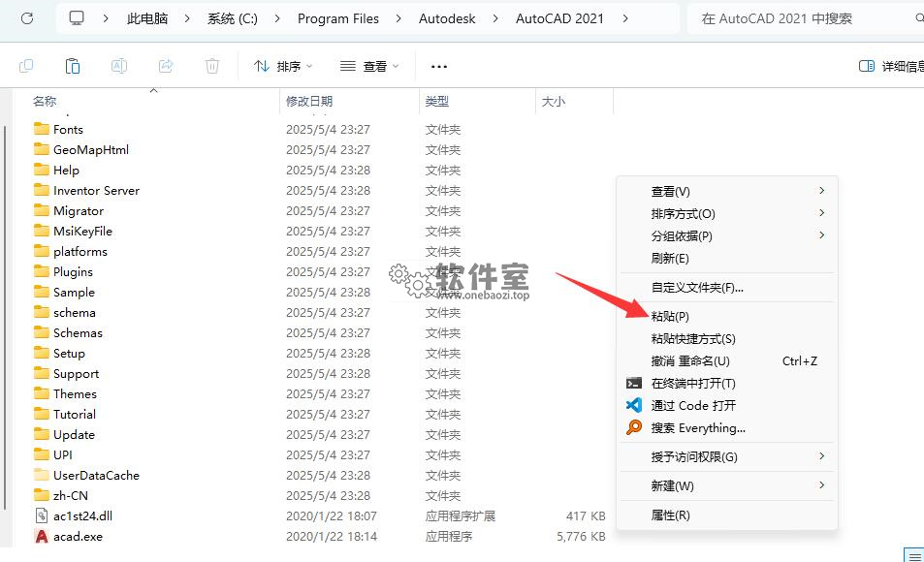The width and height of the screenshot is (924, 562).
Task: Click the refresh icon in address bar
Action: point(27,18)
